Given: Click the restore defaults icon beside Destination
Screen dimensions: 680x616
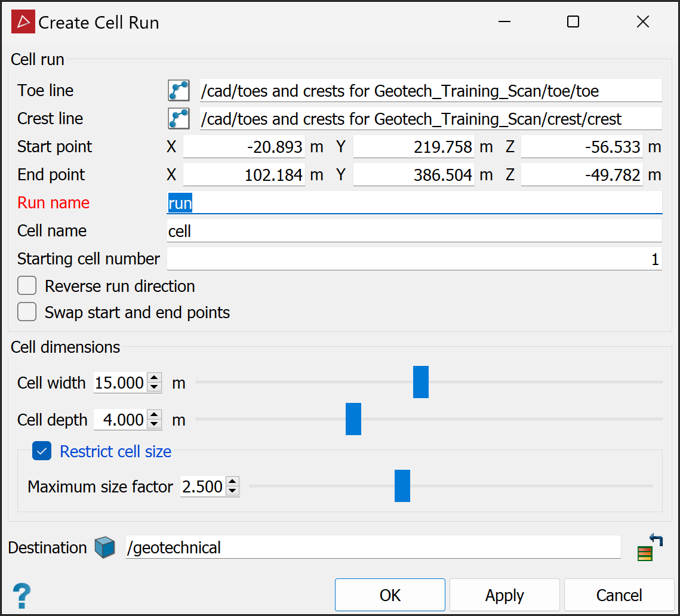Looking at the screenshot, I should coord(650,547).
